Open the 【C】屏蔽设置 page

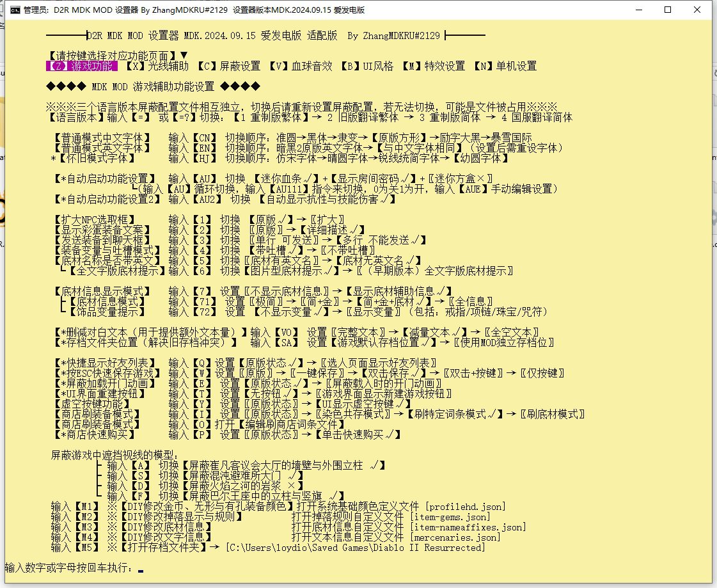(x=229, y=66)
